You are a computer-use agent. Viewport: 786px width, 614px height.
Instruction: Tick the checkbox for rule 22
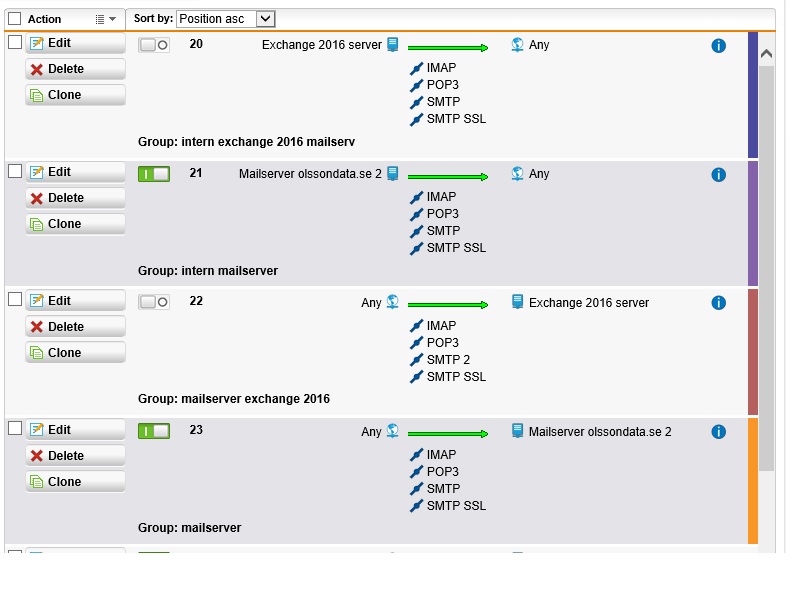coord(15,299)
